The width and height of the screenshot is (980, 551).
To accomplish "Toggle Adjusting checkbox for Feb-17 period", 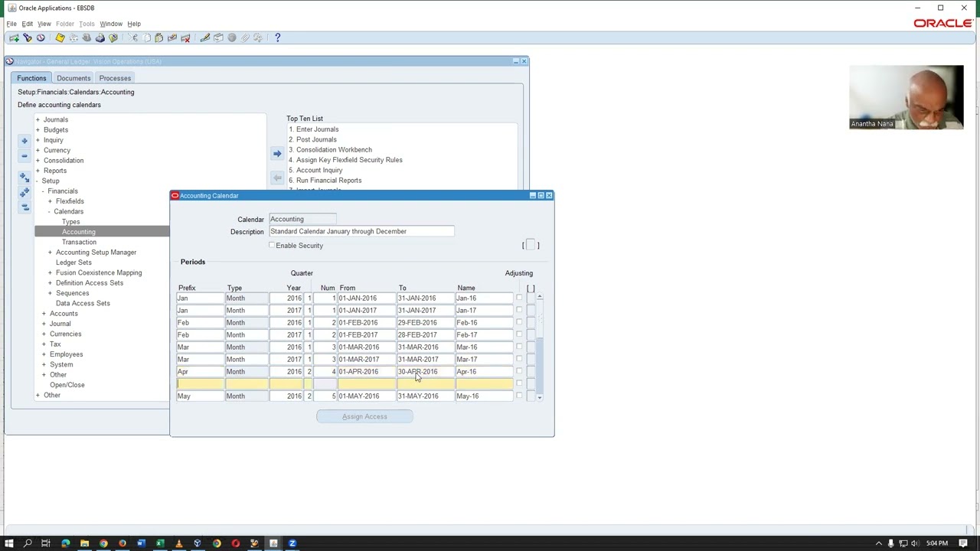I will point(519,334).
